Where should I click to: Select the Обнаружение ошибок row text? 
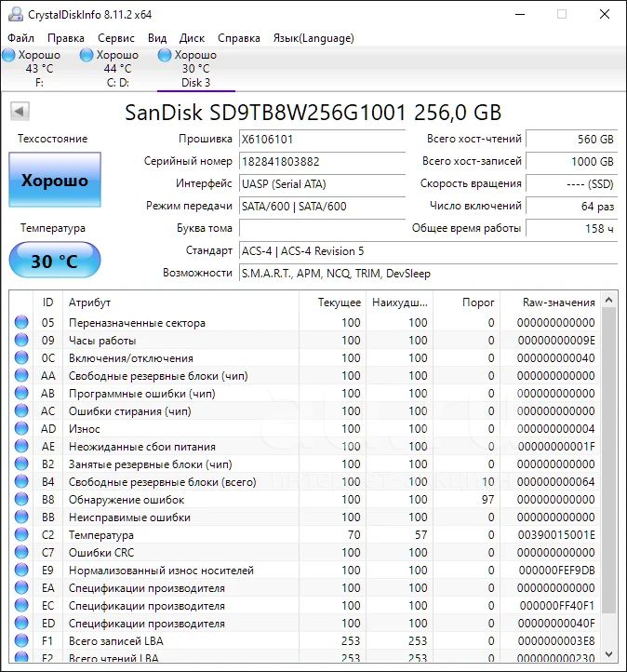127,500
